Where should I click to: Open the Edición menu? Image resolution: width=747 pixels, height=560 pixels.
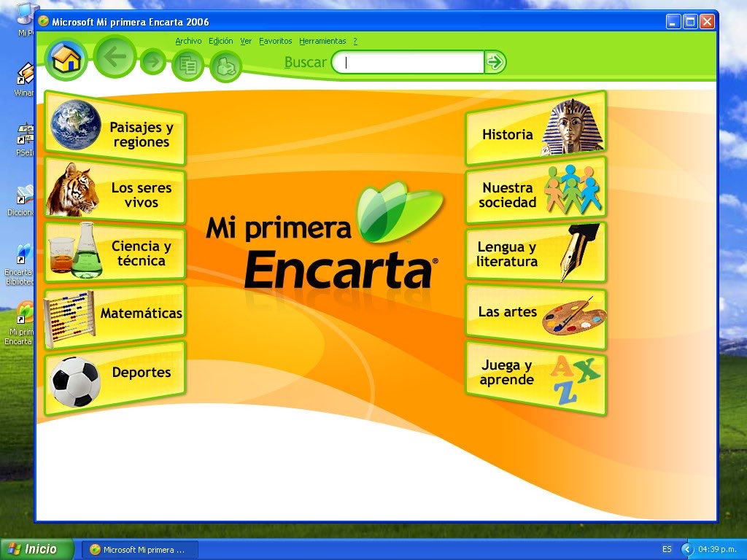coord(220,41)
